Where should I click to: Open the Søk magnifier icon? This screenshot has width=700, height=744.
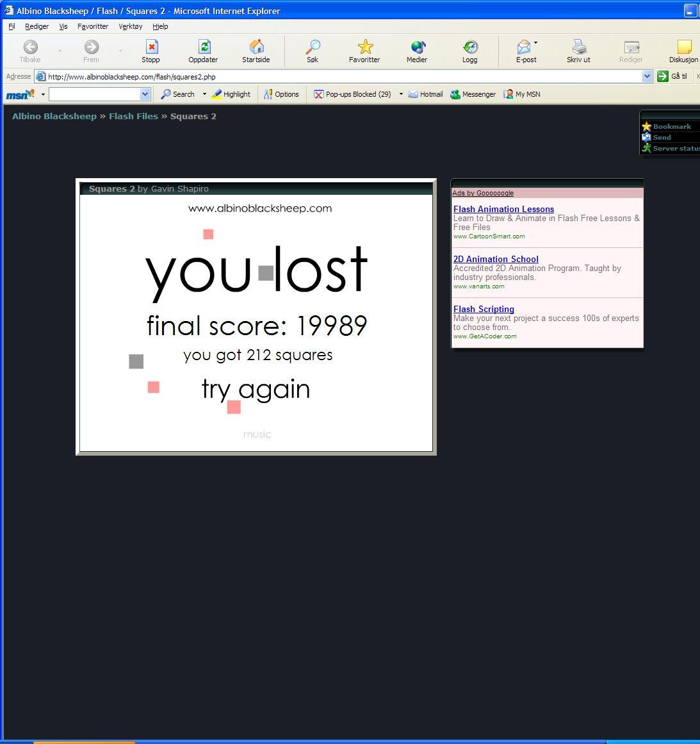click(313, 47)
